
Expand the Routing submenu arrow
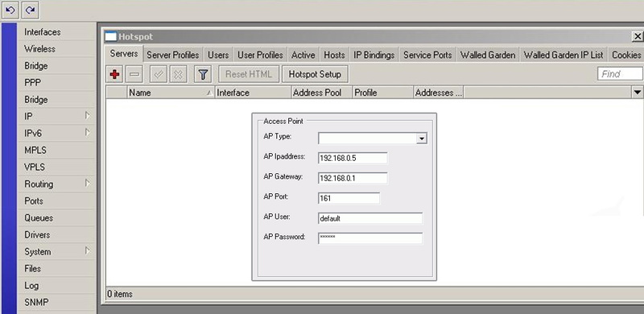[x=88, y=183]
